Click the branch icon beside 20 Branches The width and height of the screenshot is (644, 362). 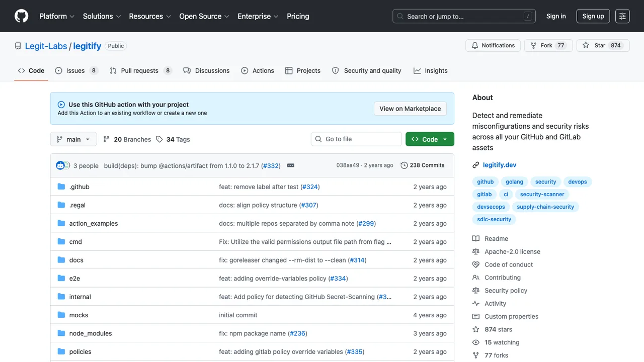[x=107, y=139]
